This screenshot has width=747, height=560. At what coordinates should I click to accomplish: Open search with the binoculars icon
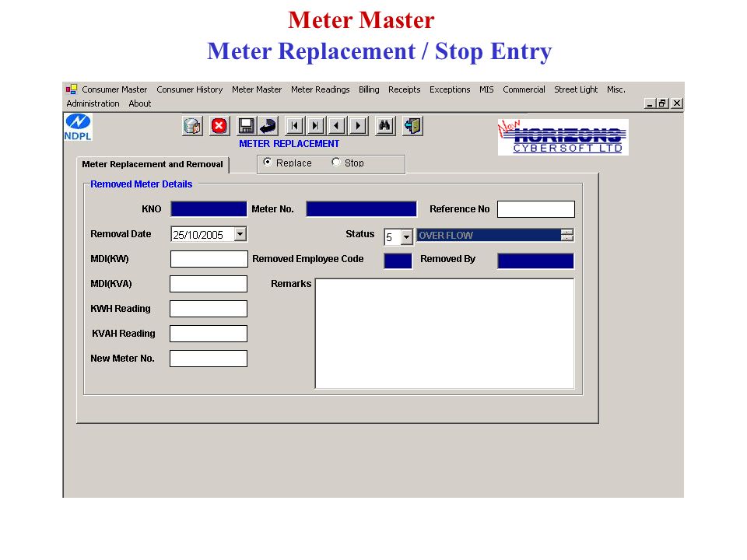click(x=384, y=126)
